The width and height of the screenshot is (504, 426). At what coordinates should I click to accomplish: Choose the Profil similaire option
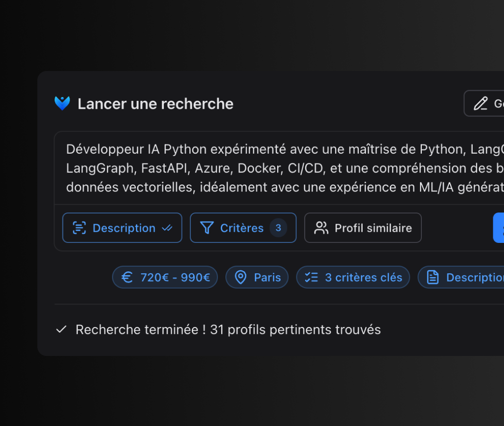(373, 228)
